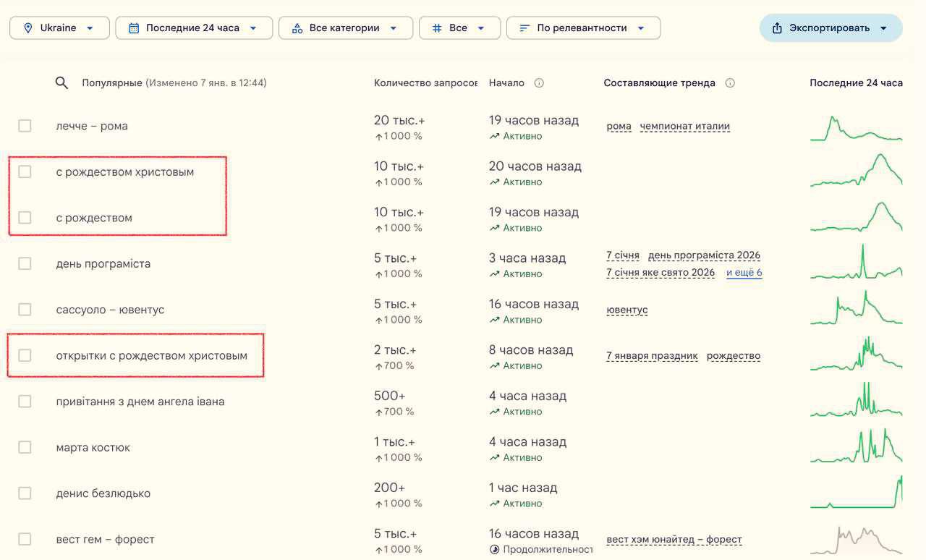926x560 pixels.
Task: Open the Ukraine country dropdown
Action: [59, 28]
